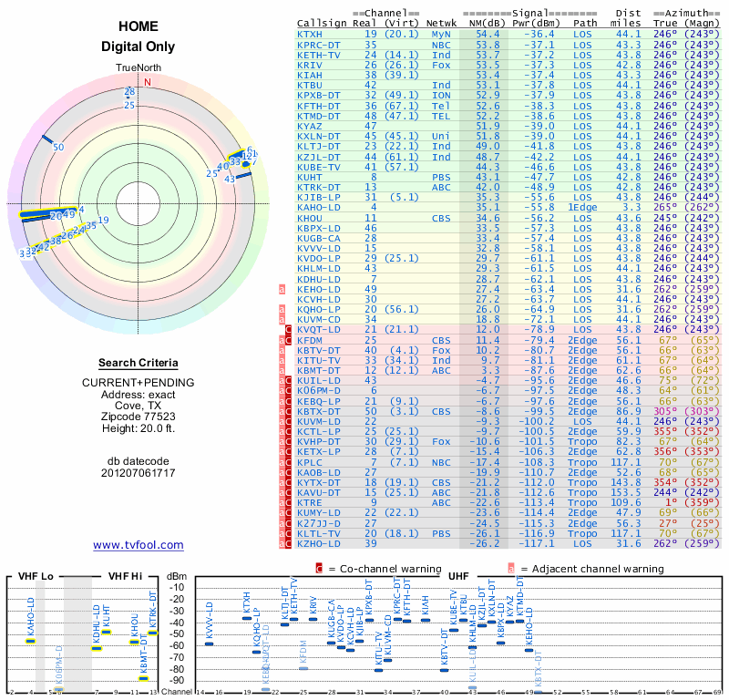Click the 201207061717 datecode value

(x=139, y=473)
